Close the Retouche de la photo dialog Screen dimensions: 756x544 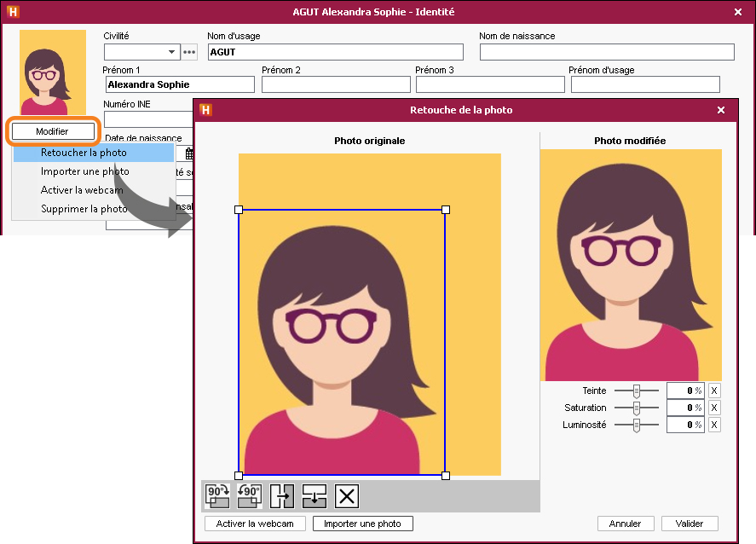(x=721, y=110)
